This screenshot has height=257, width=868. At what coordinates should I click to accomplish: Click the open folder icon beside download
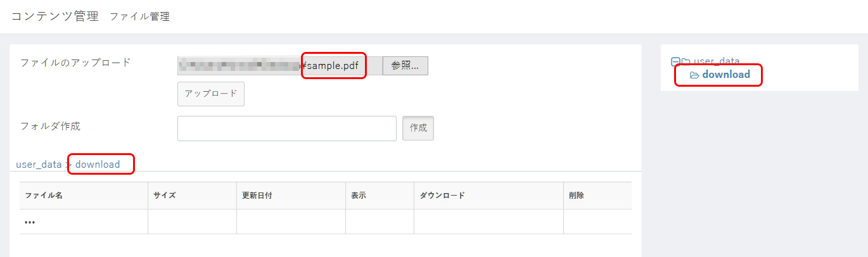(x=694, y=75)
